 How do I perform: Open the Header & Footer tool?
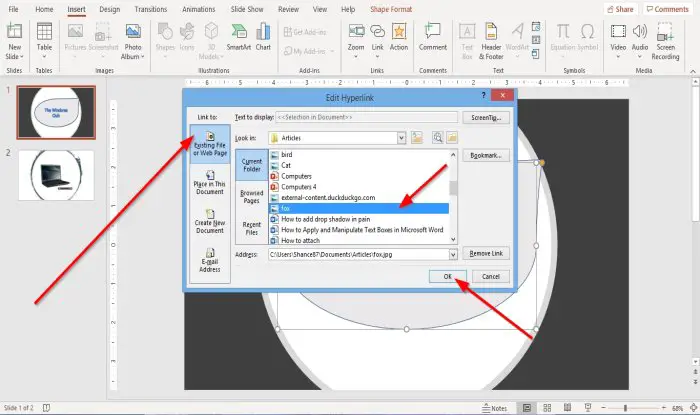[x=491, y=42]
